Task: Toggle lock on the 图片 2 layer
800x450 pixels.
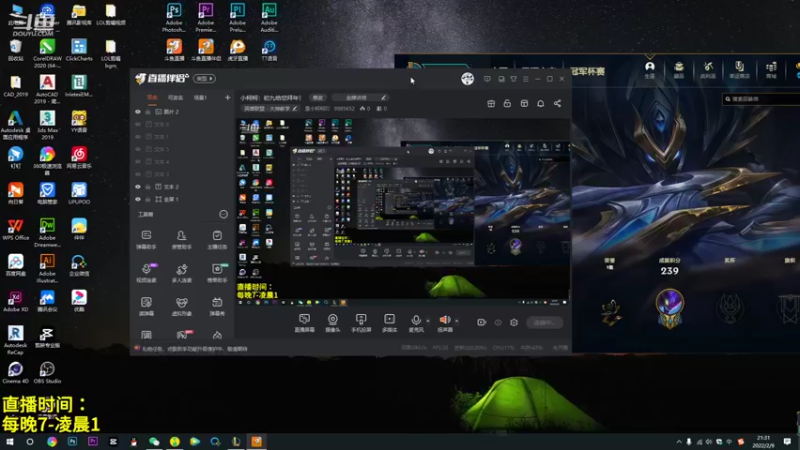Action: tap(148, 112)
